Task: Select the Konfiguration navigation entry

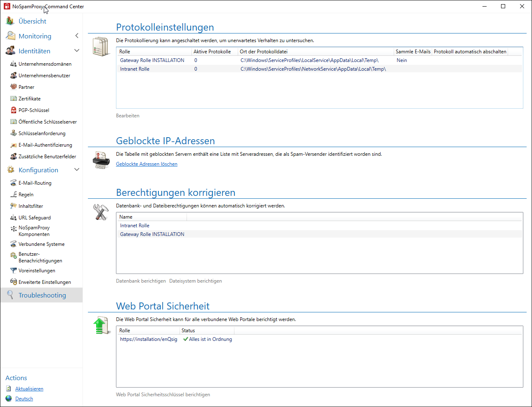Action: (x=38, y=170)
